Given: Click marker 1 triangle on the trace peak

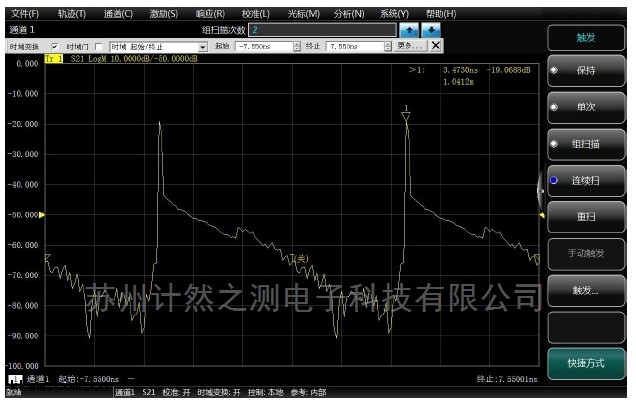Looking at the screenshot, I should tap(406, 117).
